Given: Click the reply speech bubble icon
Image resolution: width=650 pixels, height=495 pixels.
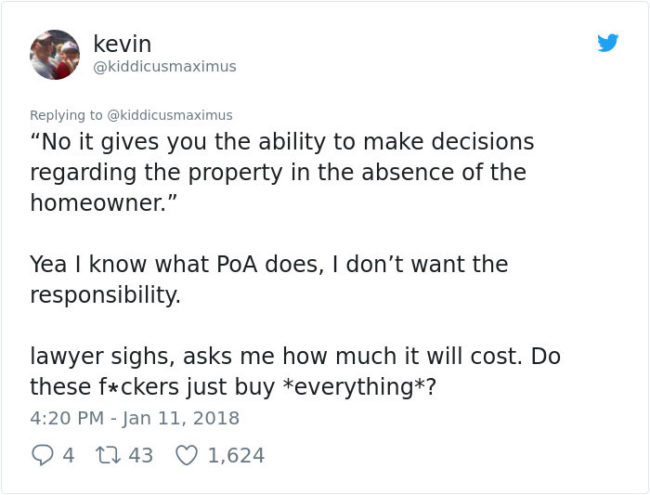Looking at the screenshot, I should (42, 455).
